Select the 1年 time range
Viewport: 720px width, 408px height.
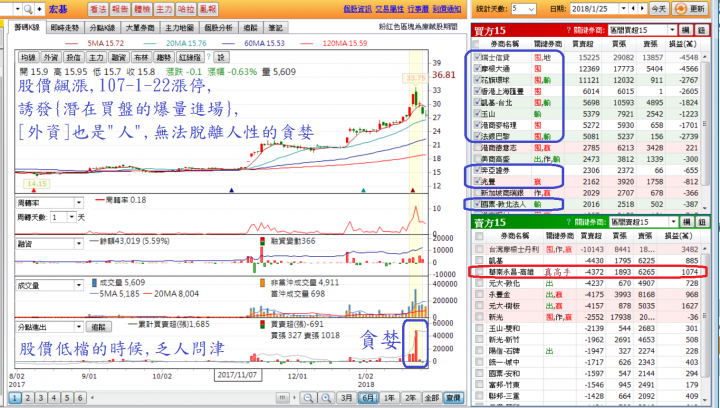click(389, 398)
